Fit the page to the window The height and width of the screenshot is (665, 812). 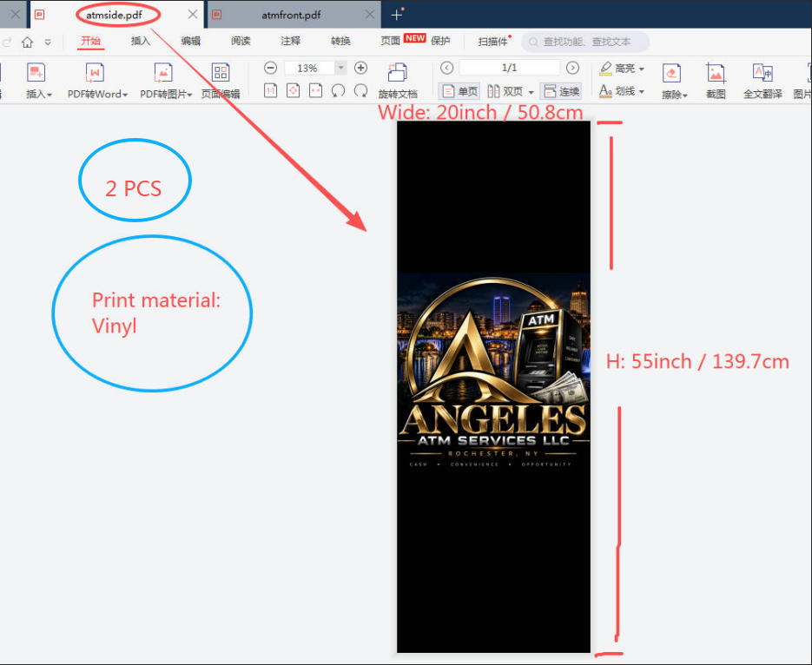294,91
